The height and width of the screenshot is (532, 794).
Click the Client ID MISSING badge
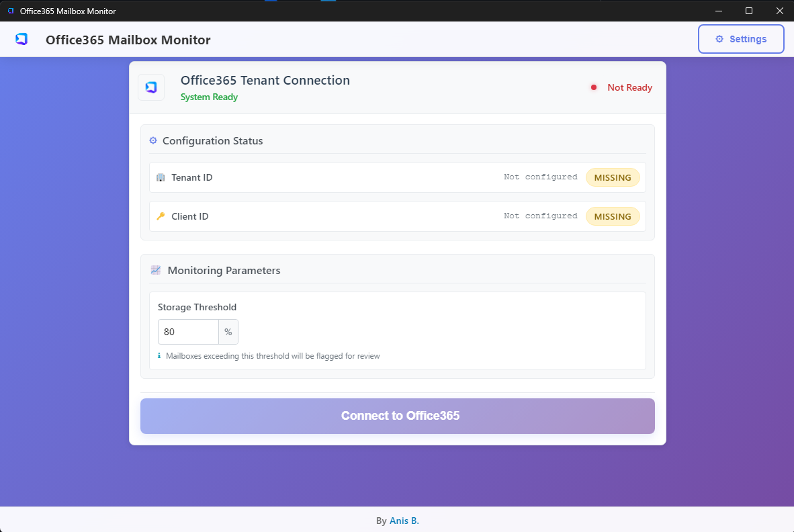[613, 216]
